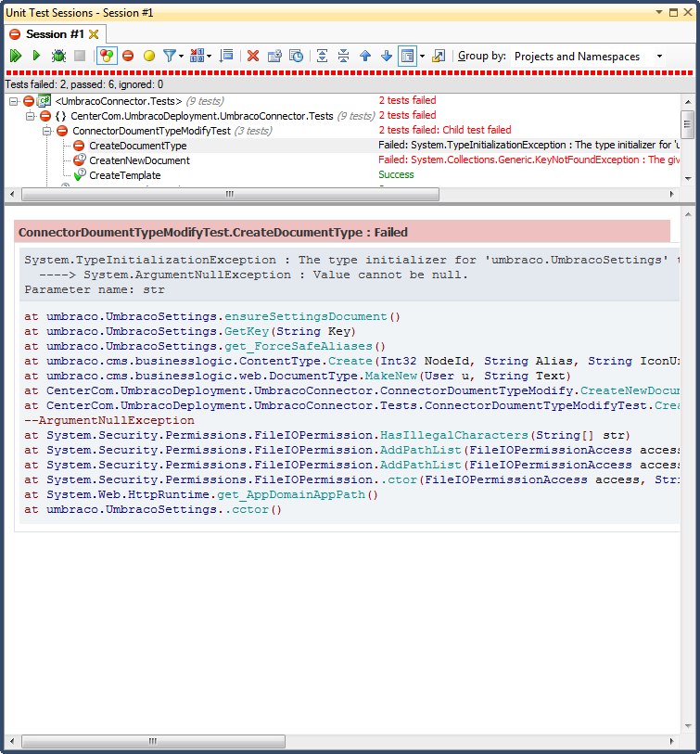The width and height of the screenshot is (700, 754).
Task: Toggle the show output panel button
Action: (x=407, y=56)
